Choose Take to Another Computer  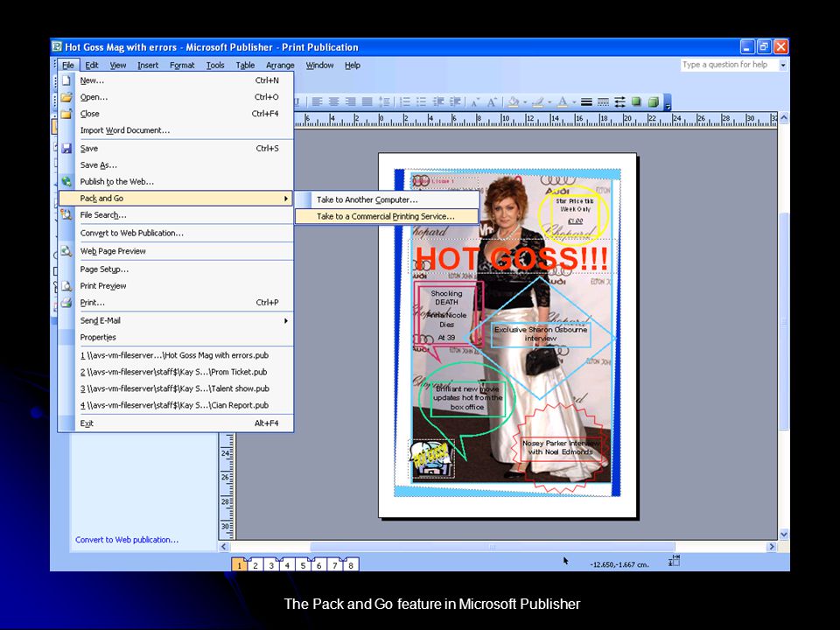tap(387, 199)
